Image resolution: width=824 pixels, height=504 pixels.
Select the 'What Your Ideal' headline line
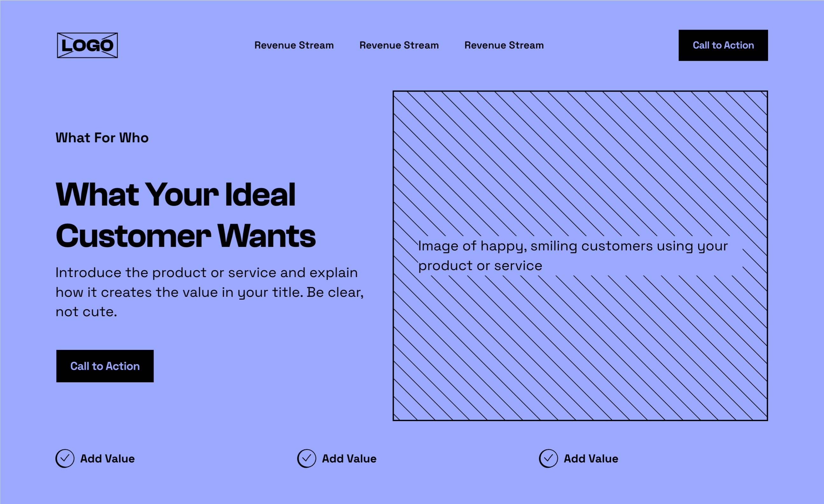(176, 195)
